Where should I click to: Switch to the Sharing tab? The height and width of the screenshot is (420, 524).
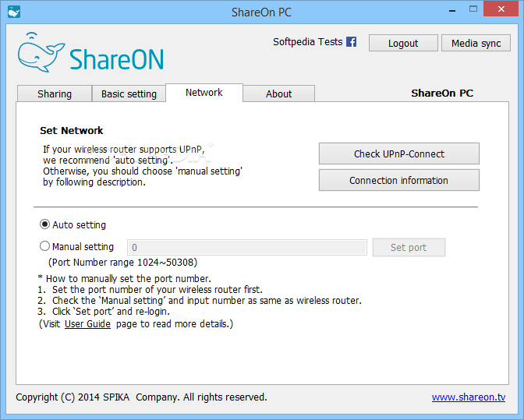(55, 94)
